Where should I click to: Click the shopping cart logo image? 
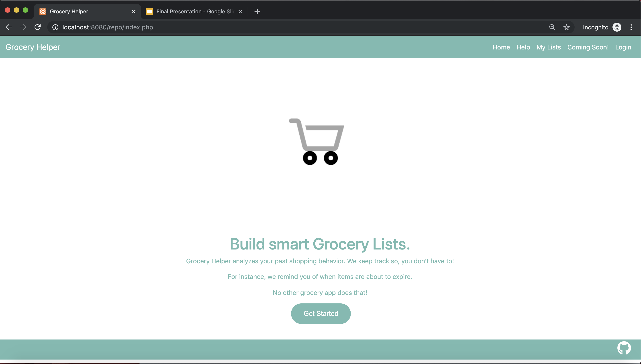click(317, 141)
